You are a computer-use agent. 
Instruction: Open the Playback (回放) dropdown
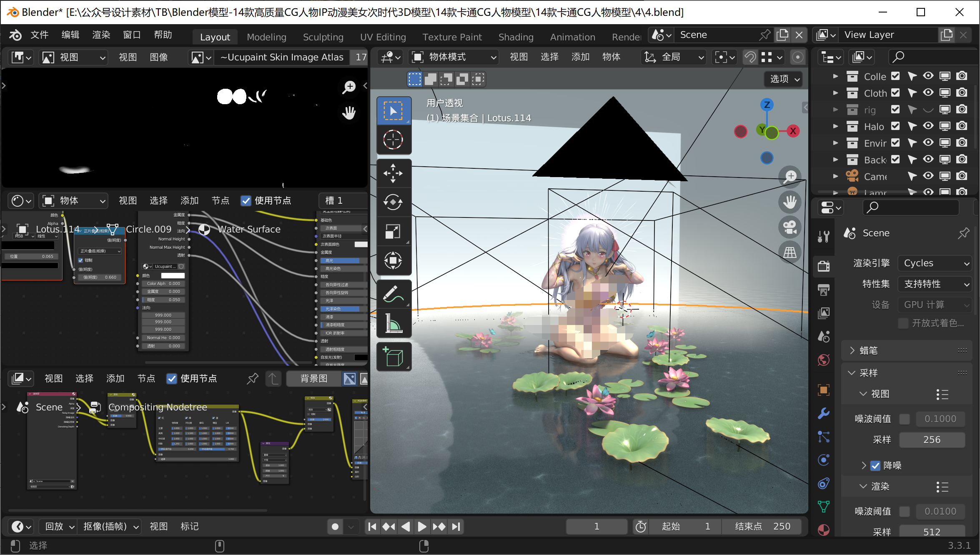[x=59, y=527]
